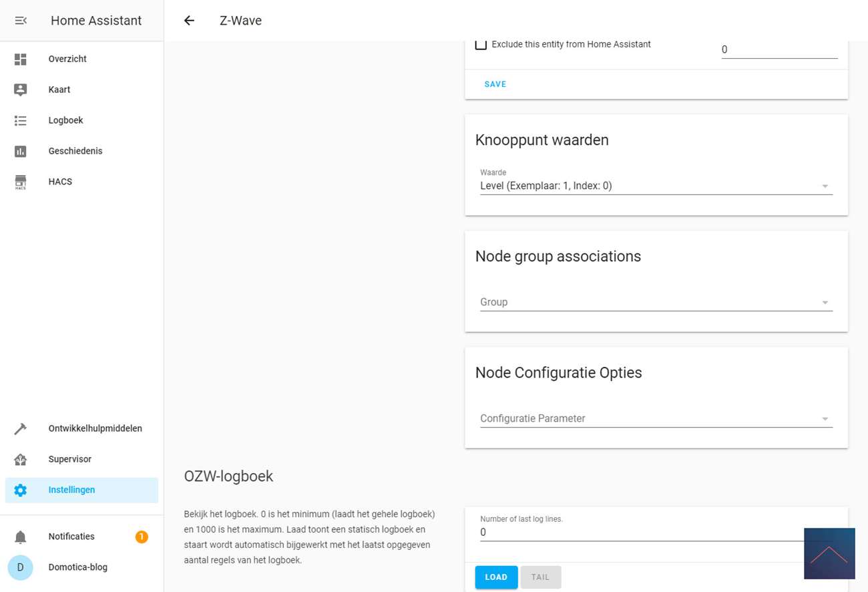Open the Logboek list icon

pos(21,120)
